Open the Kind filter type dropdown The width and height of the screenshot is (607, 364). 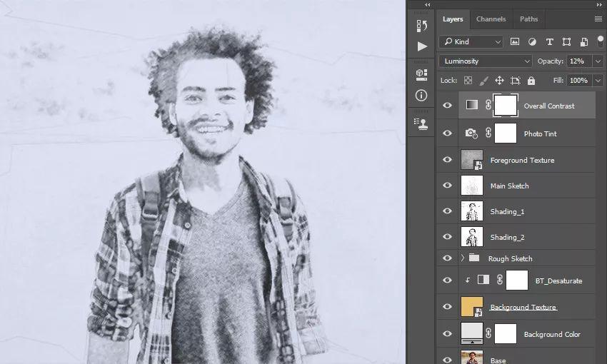click(x=471, y=42)
